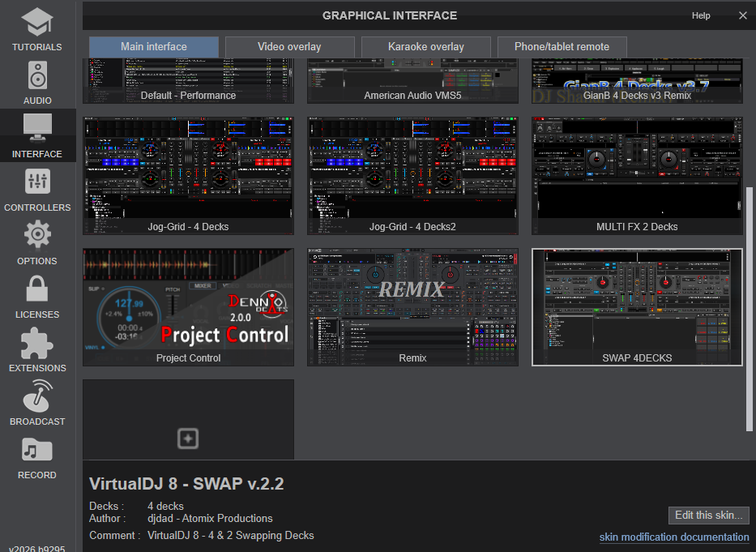Select the Interface monitor icon
The width and height of the screenshot is (756, 552).
pos(37,128)
